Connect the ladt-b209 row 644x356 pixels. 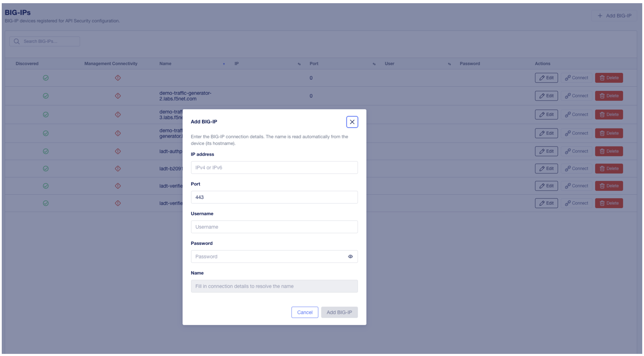click(x=576, y=169)
